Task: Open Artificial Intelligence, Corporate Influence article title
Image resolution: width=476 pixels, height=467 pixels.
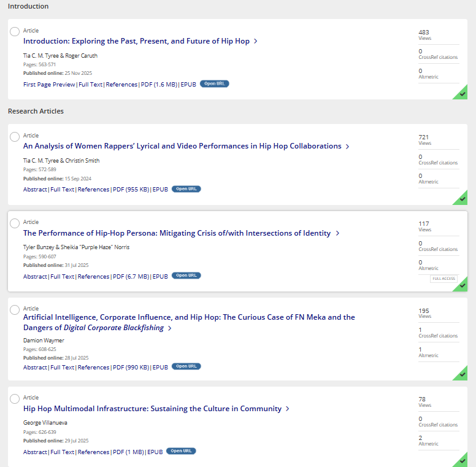Action: 189,322
